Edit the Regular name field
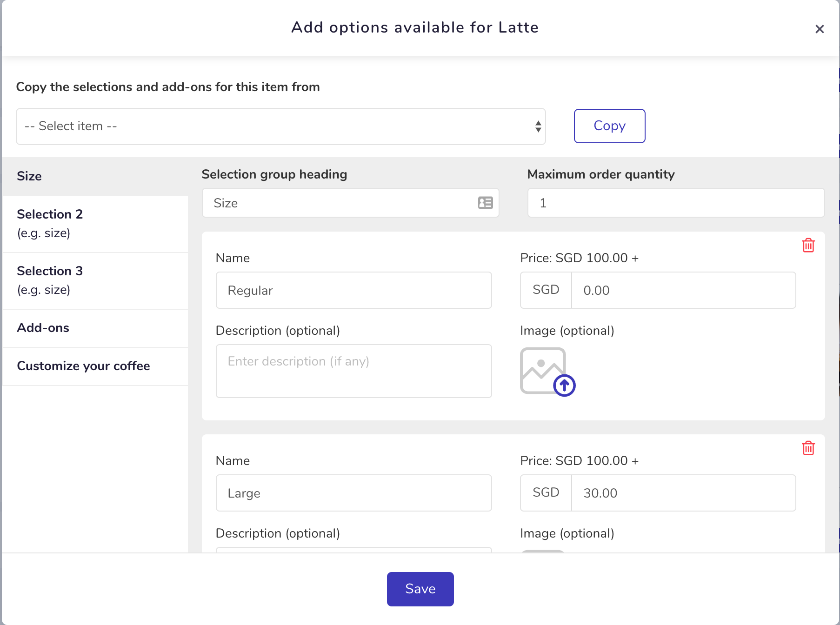Viewport: 840px width, 625px height. point(353,290)
